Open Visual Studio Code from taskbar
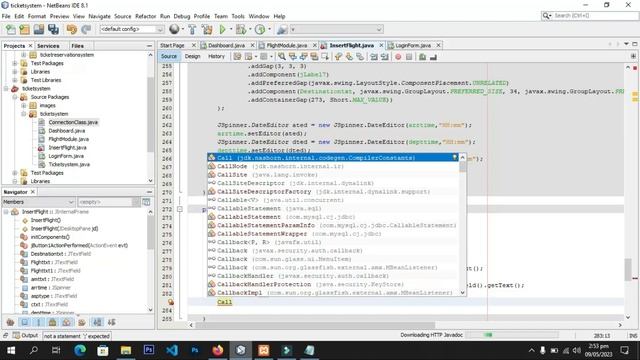640x360 pixels. click(172, 350)
